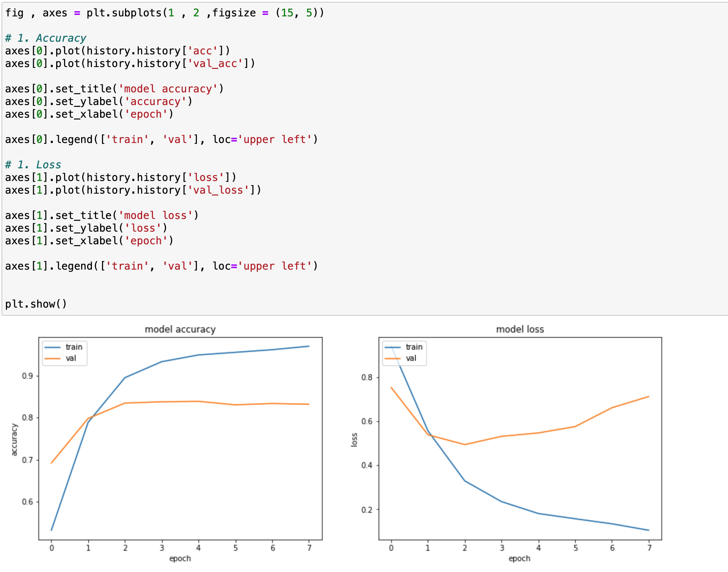The image size is (728, 572).
Task: Click 'epoch' x-axis label under loss plot
Action: click(x=519, y=558)
